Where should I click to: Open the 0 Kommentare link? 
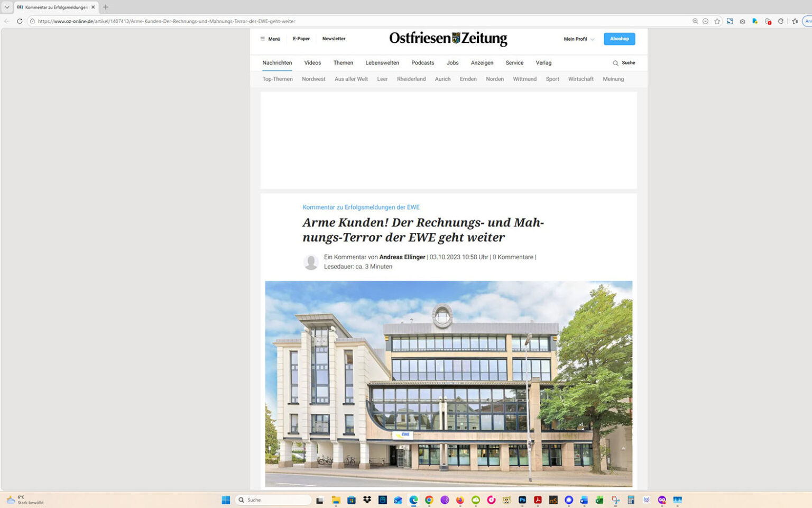512,257
